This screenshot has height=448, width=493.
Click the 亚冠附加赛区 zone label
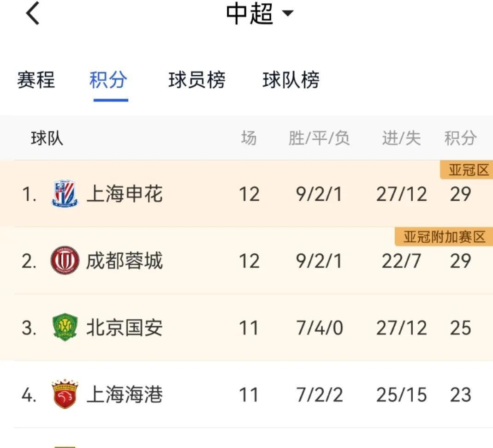[x=445, y=237]
